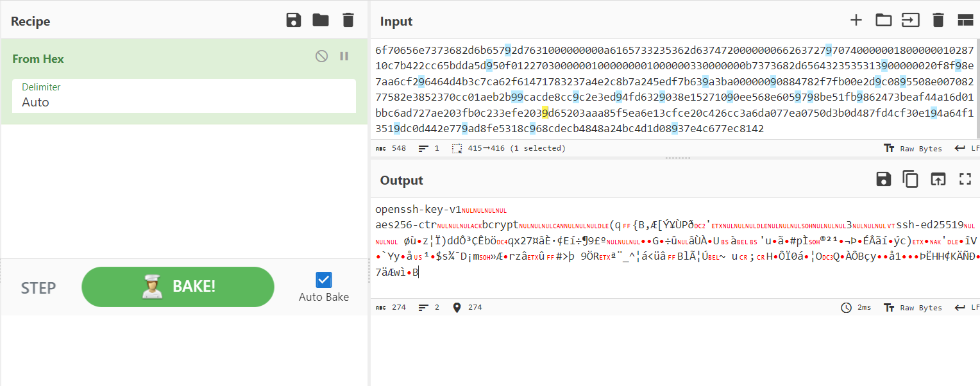Copy raw output to clipboard
This screenshot has height=386, width=980.
coord(911,180)
